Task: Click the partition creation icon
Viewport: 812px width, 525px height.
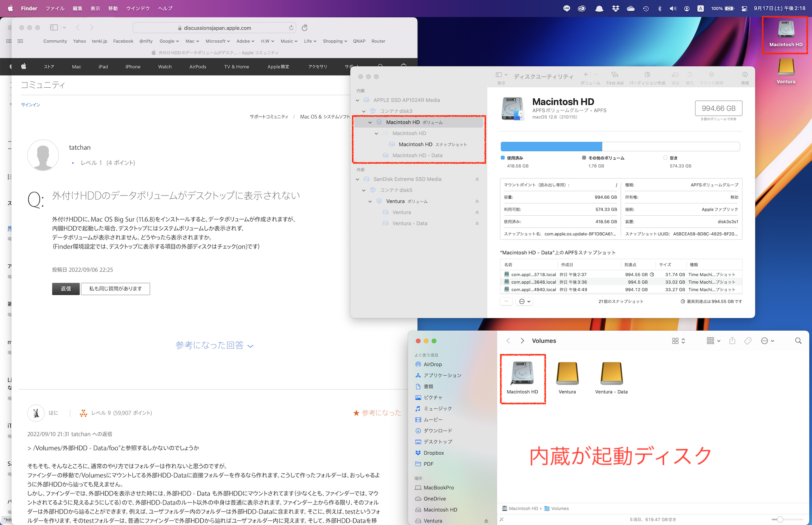Action: [647, 75]
